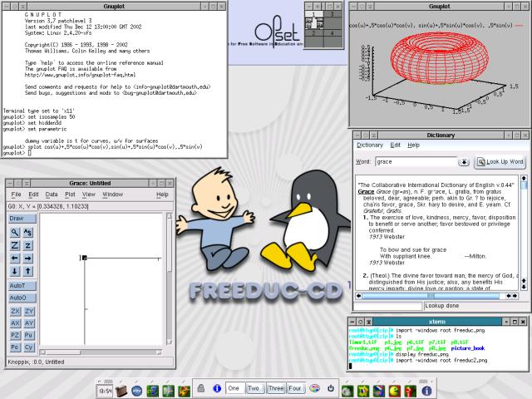Switch to desktop Four in the panel
532x399 pixels.
[x=295, y=388]
